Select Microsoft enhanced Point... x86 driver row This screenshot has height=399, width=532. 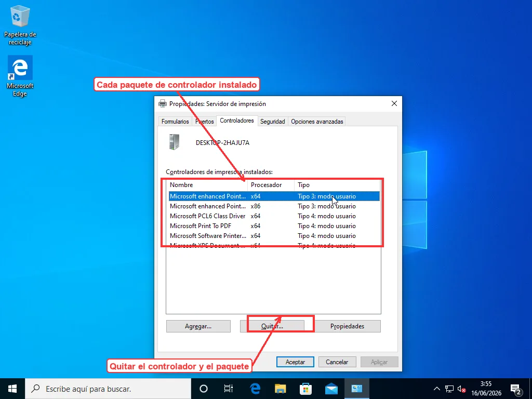tap(274, 206)
